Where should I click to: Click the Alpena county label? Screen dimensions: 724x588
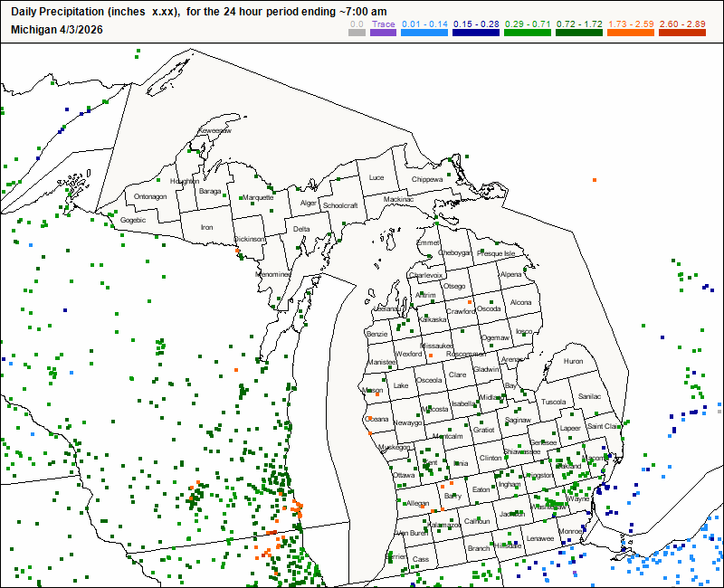pyautogui.click(x=511, y=273)
